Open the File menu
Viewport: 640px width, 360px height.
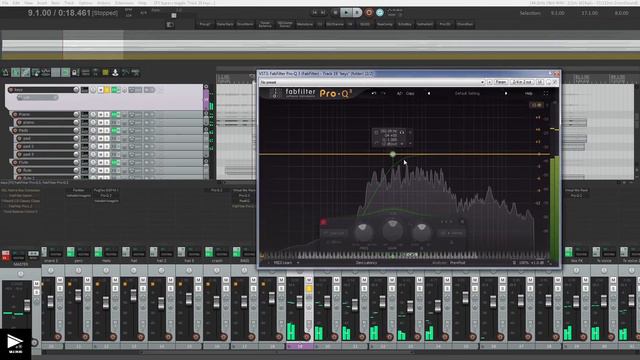pos(5,2)
